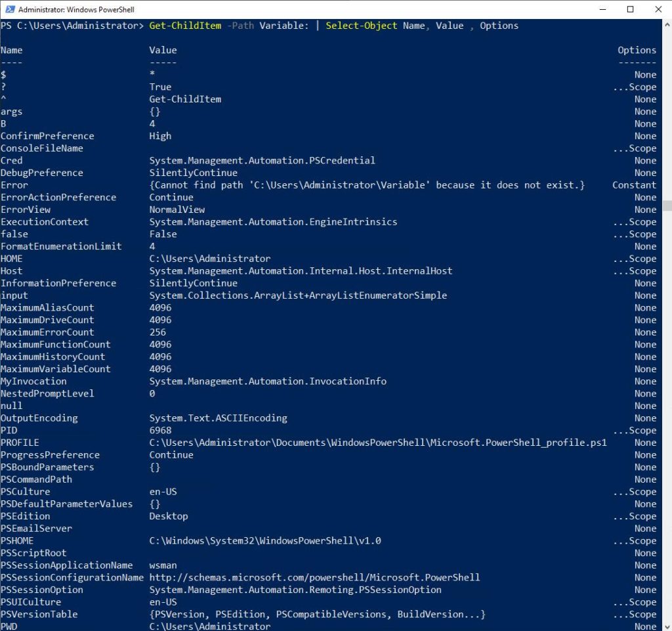The width and height of the screenshot is (672, 631).
Task: Select the MaximumVariableCount variable name
Action: click(x=55, y=369)
